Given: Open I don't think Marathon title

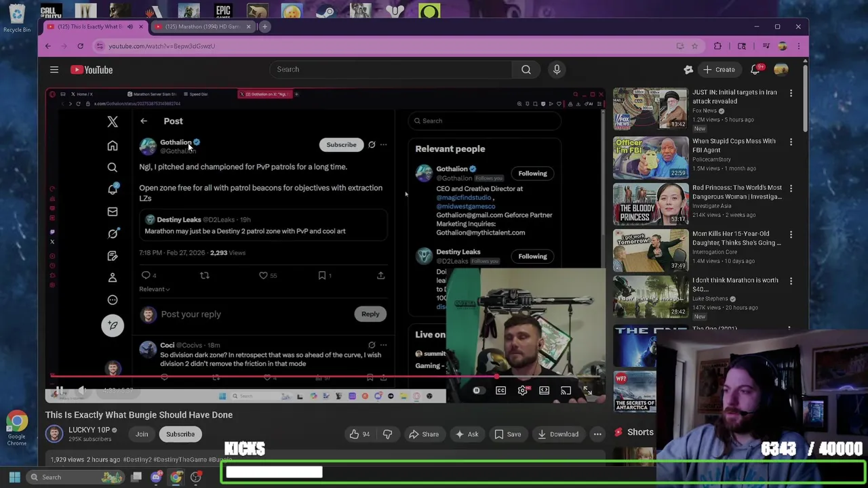Looking at the screenshot, I should click(735, 284).
